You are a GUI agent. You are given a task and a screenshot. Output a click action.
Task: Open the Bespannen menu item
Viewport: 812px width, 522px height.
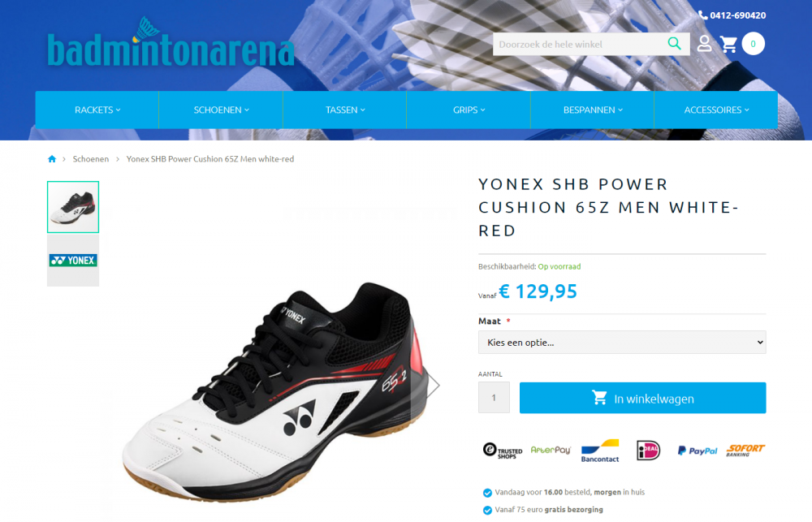coord(593,110)
